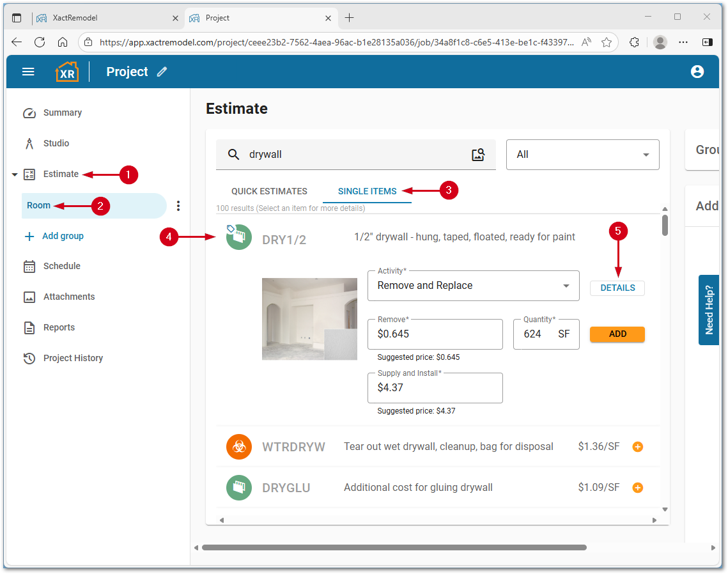Switch to the Quick Estimates tab
728x574 pixels.
(269, 191)
